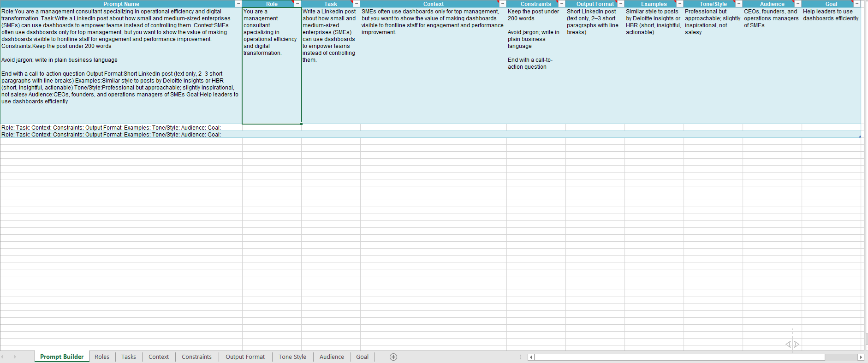Click the 'Audience' header cell label
The height and width of the screenshot is (363, 868).
[772, 4]
